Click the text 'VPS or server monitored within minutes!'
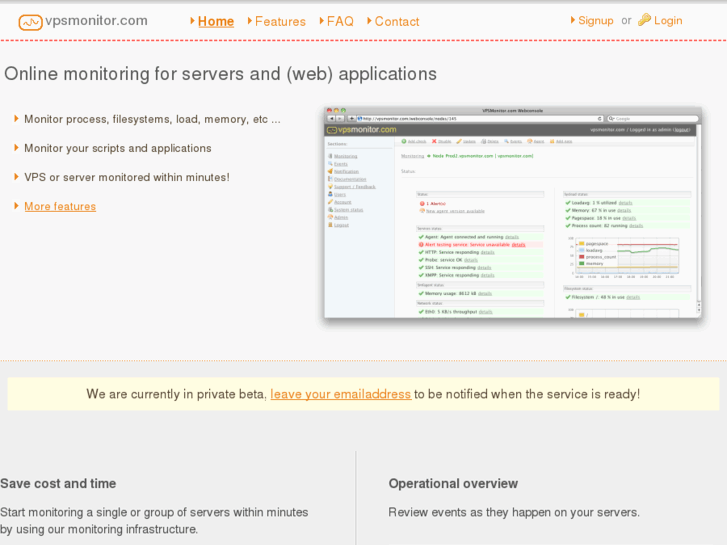The image size is (727, 545). pyautogui.click(x=127, y=177)
